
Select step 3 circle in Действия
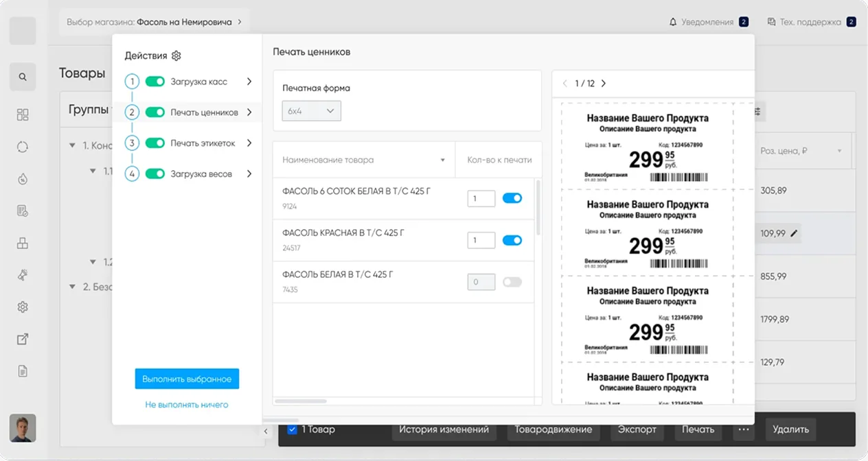[132, 143]
